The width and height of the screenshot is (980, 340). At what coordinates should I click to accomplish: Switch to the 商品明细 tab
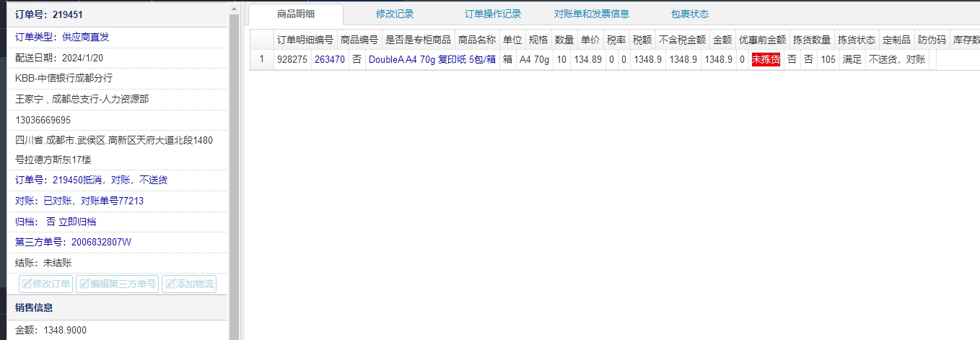[296, 14]
